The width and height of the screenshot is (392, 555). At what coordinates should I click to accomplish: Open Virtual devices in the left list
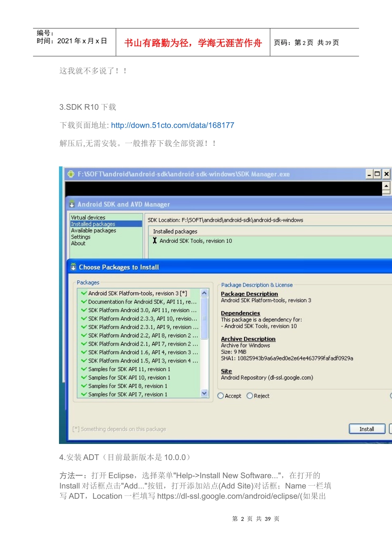tap(88, 217)
